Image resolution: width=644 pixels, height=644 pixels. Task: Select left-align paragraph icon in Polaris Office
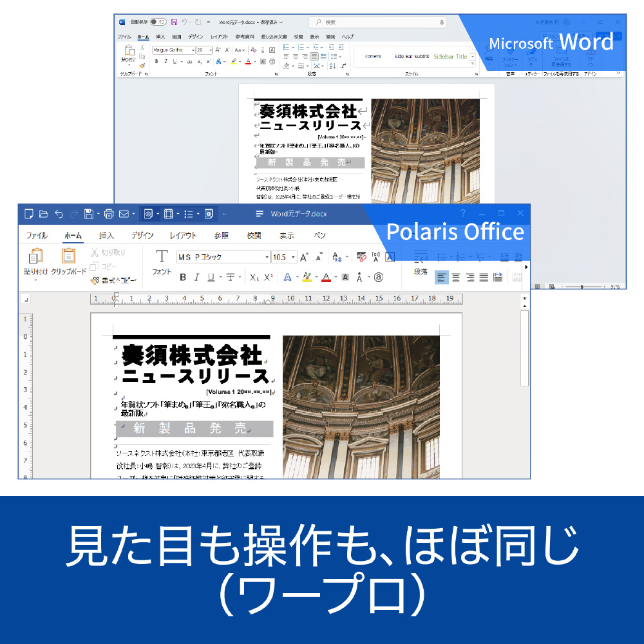(441, 277)
